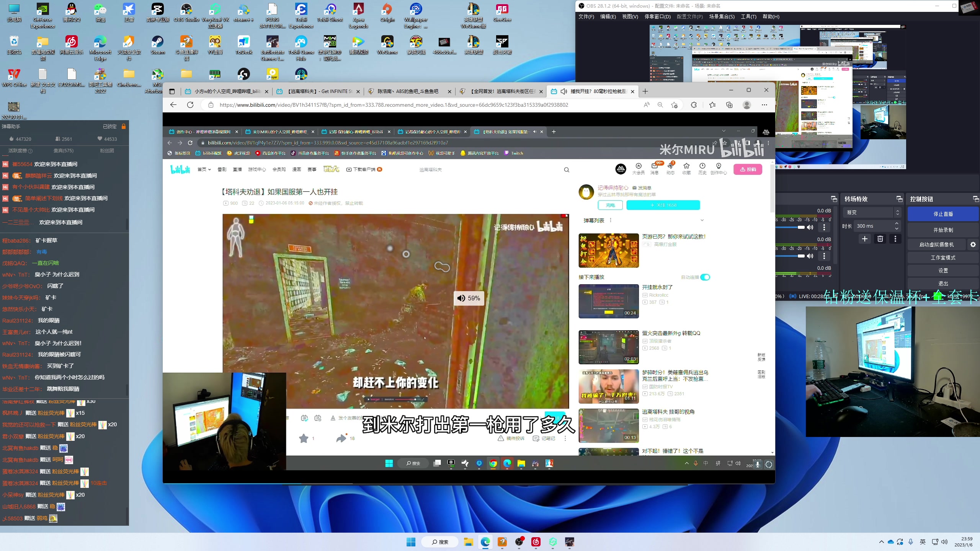Select the GeForce Experience desktop icon
980x551 pixels.
pos(43,16)
